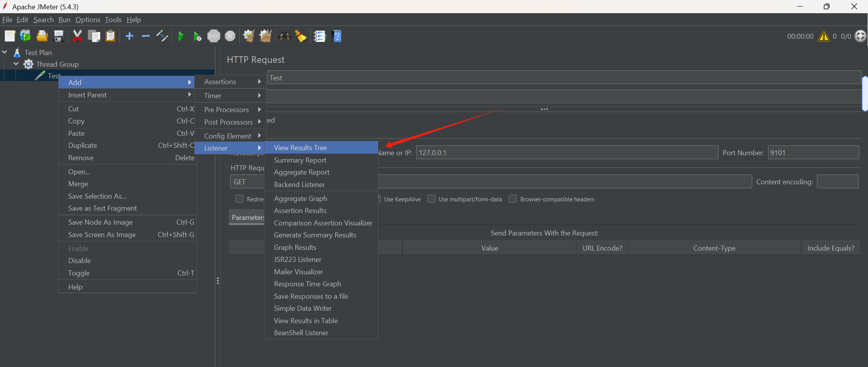Click the Save floppy disk icon

coord(59,36)
